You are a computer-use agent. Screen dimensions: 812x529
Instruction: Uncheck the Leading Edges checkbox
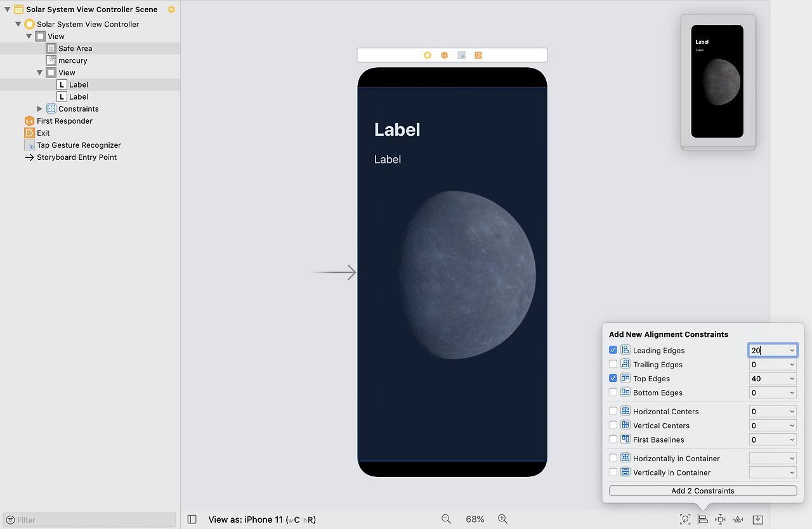click(x=613, y=350)
